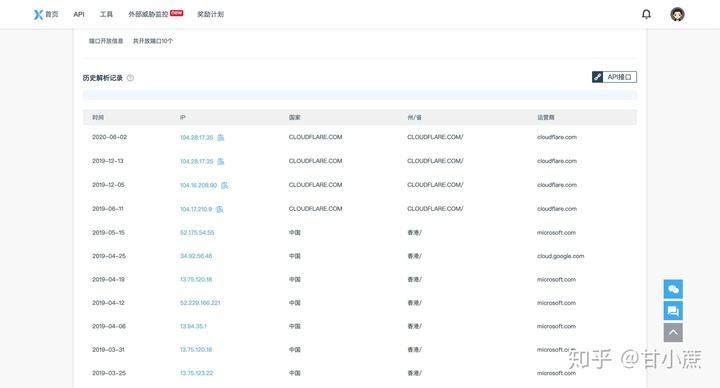Image resolution: width=720 pixels, height=388 pixels.
Task: Click the 州/省 column header
Action: click(414, 118)
